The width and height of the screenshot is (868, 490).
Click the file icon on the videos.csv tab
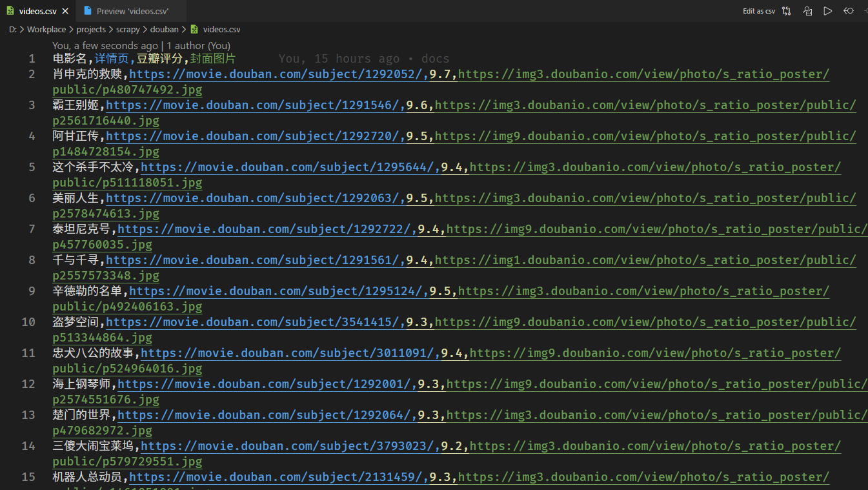pos(10,11)
